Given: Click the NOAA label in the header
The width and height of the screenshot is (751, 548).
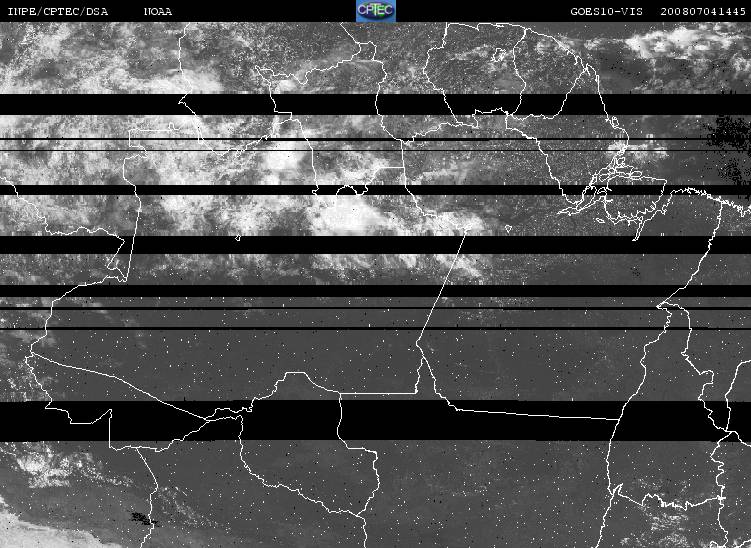Looking at the screenshot, I should coord(158,11).
